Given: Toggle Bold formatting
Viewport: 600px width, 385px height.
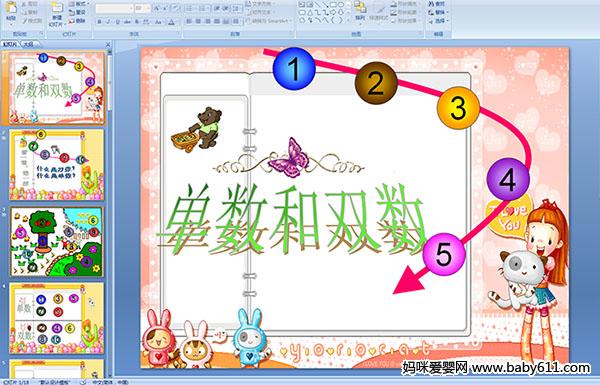Looking at the screenshot, I should click(99, 22).
